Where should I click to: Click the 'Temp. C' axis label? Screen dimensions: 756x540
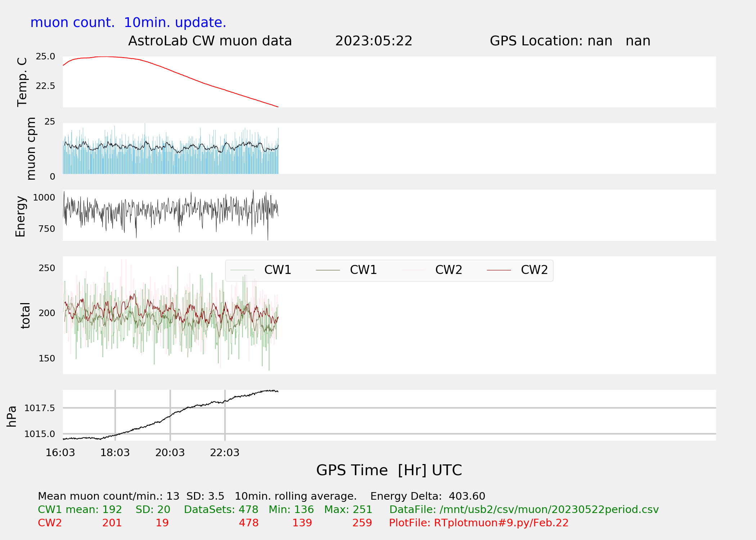tap(22, 82)
